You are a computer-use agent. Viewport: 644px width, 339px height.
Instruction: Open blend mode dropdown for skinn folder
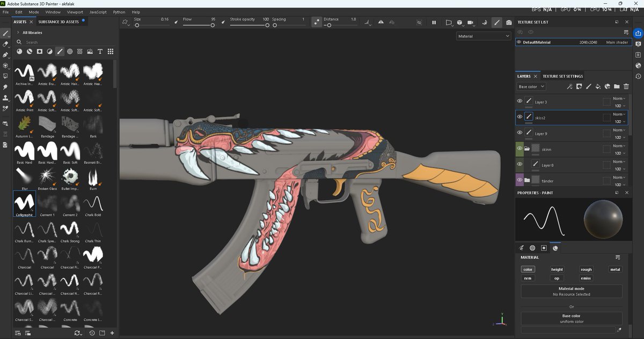618,146
